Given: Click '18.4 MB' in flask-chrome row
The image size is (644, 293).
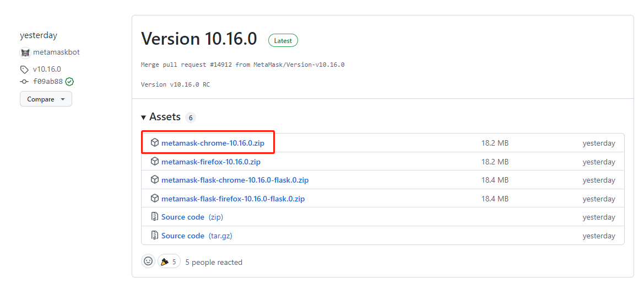Looking at the screenshot, I should point(495,180).
